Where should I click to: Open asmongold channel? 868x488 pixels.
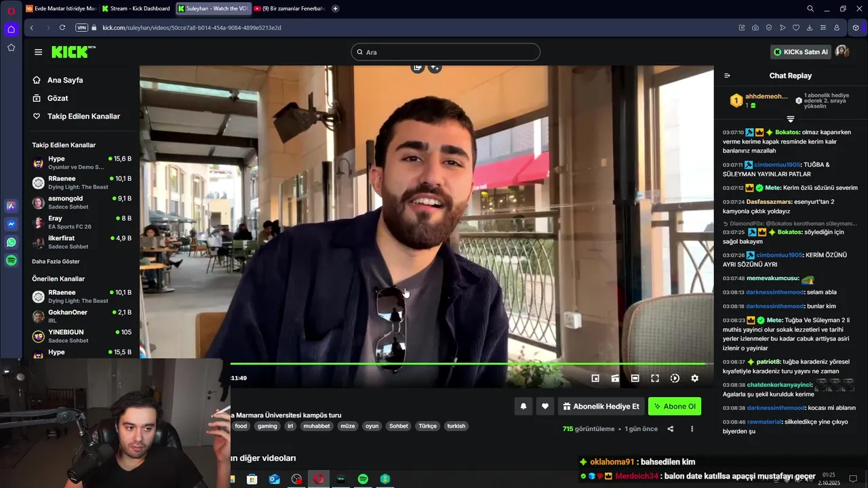82,203
